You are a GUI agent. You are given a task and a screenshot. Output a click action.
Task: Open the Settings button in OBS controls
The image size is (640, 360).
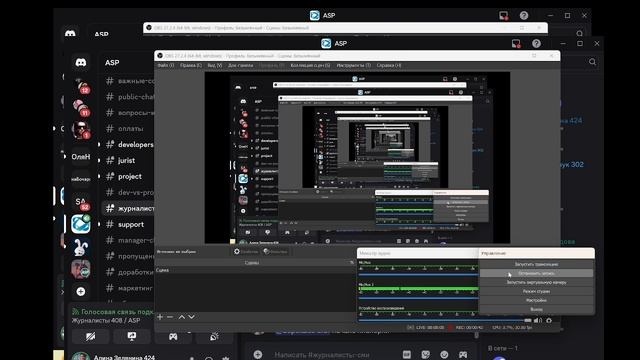point(536,300)
